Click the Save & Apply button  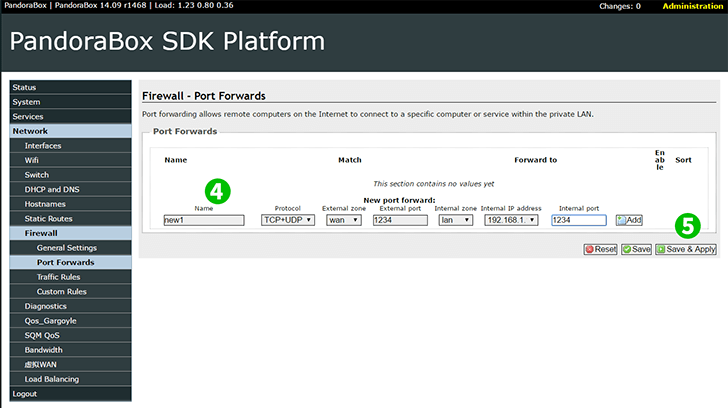click(x=686, y=249)
